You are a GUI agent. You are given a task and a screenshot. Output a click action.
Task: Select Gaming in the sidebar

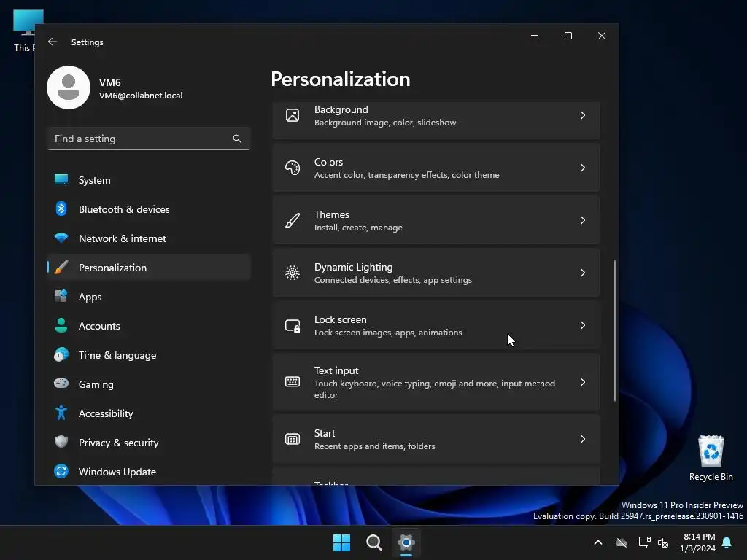point(149,384)
